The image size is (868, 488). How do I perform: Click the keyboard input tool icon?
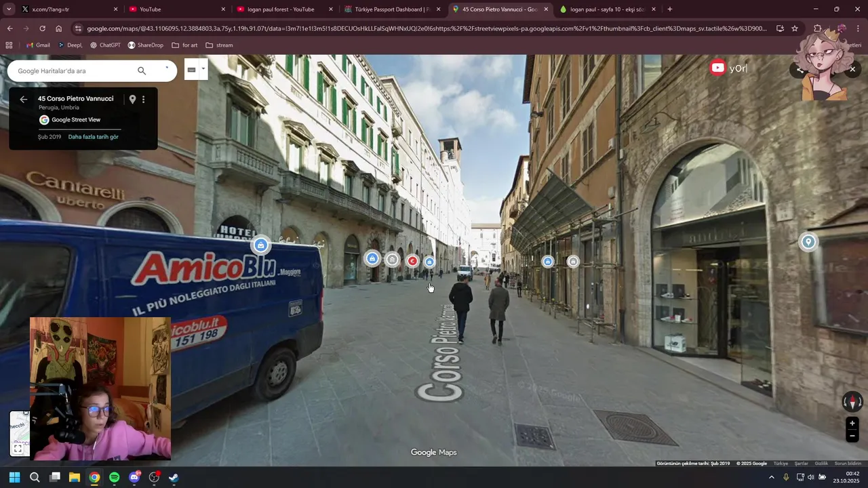[x=191, y=69]
